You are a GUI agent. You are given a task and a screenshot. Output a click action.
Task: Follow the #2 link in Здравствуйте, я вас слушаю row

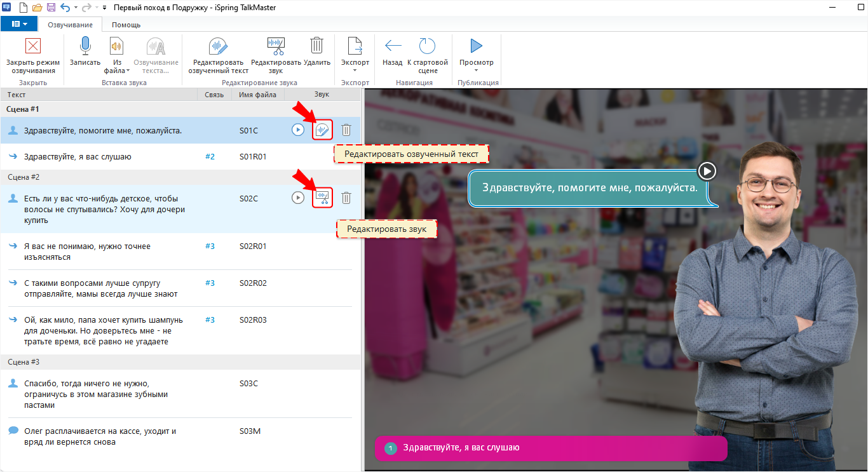click(x=210, y=156)
